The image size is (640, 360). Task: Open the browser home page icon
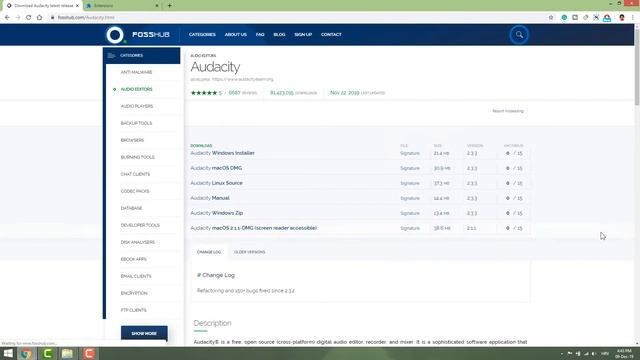pos(39,18)
